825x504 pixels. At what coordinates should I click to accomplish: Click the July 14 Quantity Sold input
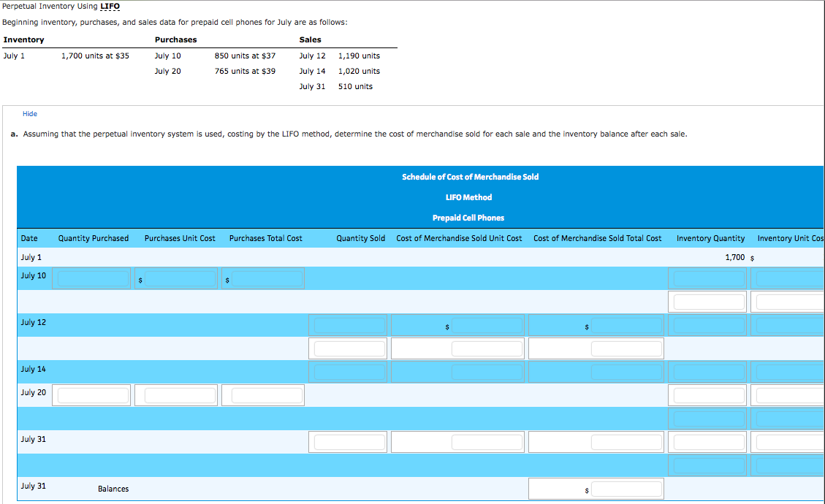click(348, 371)
